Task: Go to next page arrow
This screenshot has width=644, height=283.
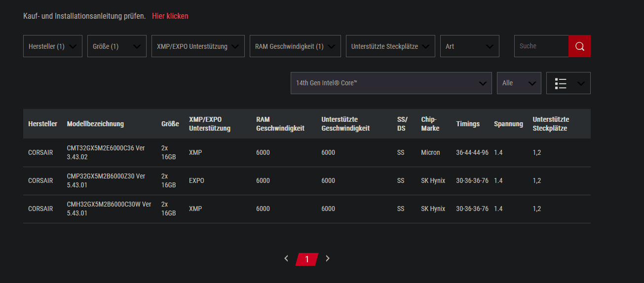Action: tap(328, 258)
